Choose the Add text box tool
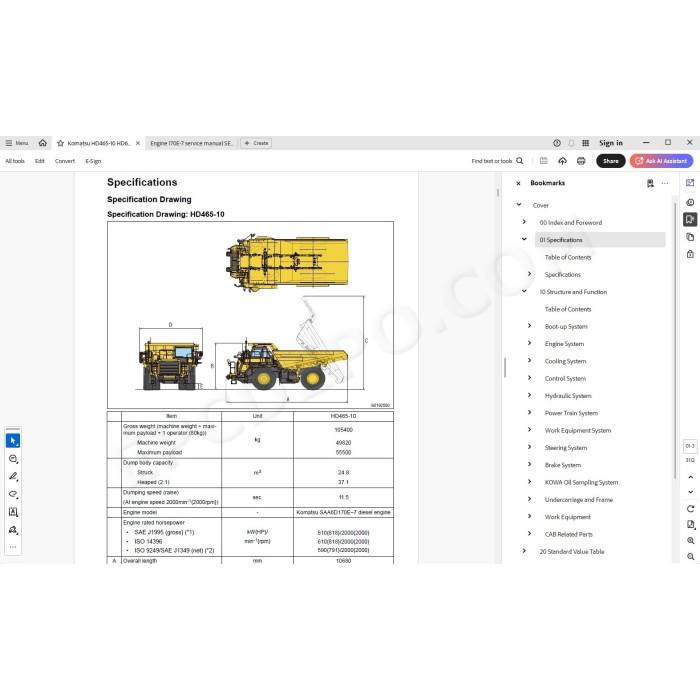 13,512
